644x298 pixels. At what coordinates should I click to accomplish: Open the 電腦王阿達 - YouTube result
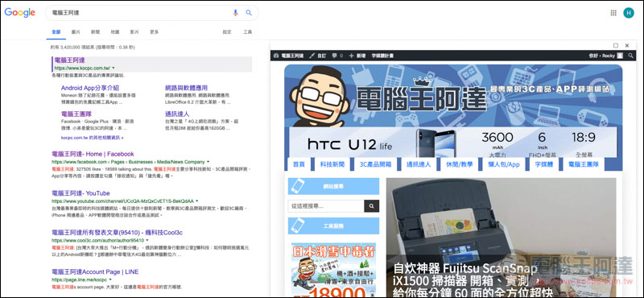[x=81, y=193]
